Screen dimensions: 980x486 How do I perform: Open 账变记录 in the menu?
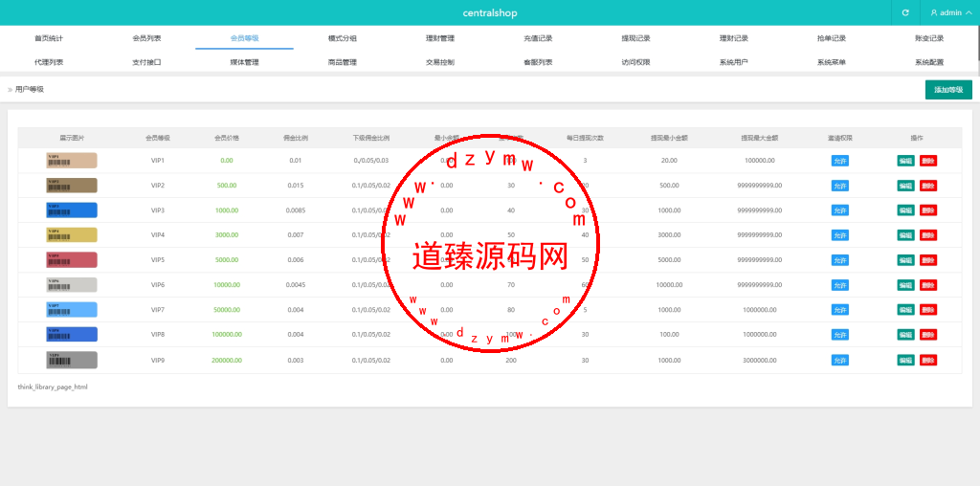click(929, 38)
